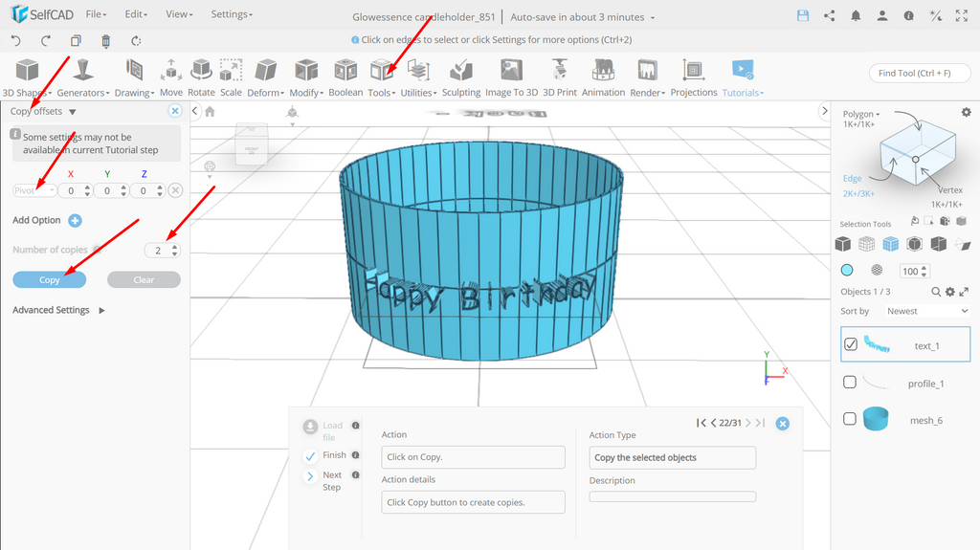The height and width of the screenshot is (550, 980).
Task: Check the mesh_6 object checkbox
Action: pyautogui.click(x=850, y=419)
